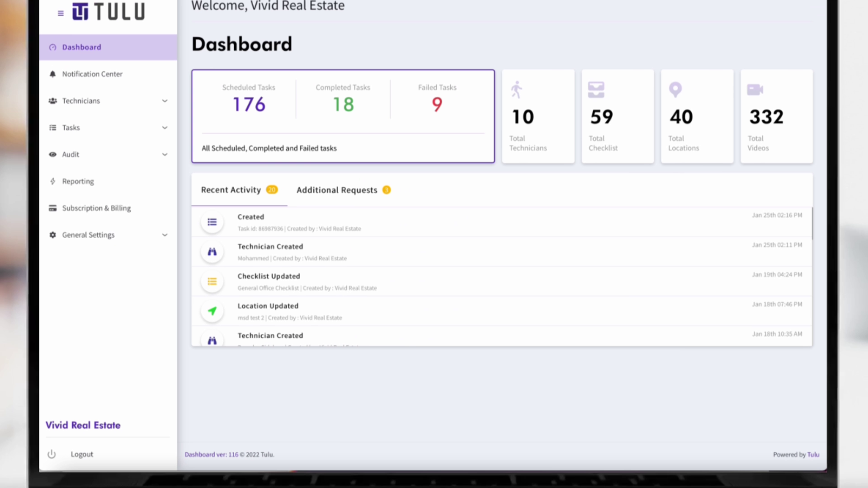Click the Technicians group icon in sidebar
Viewport: 868px width, 488px height.
coord(53,101)
